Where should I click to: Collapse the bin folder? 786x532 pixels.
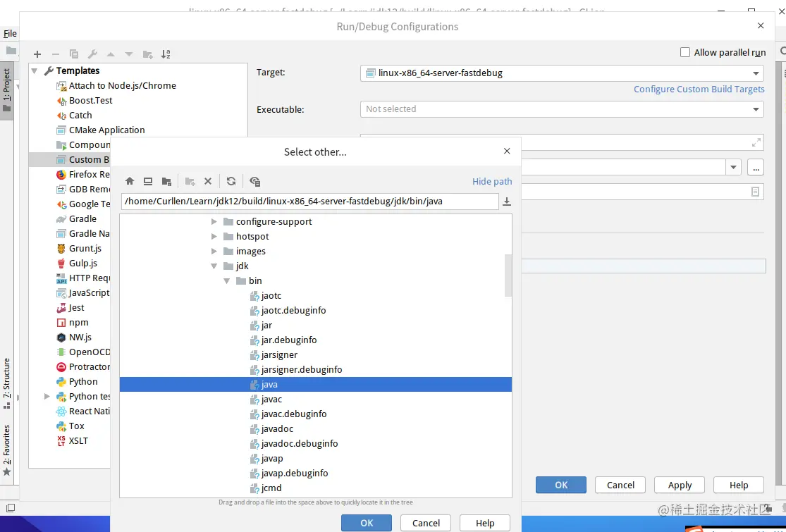click(226, 281)
